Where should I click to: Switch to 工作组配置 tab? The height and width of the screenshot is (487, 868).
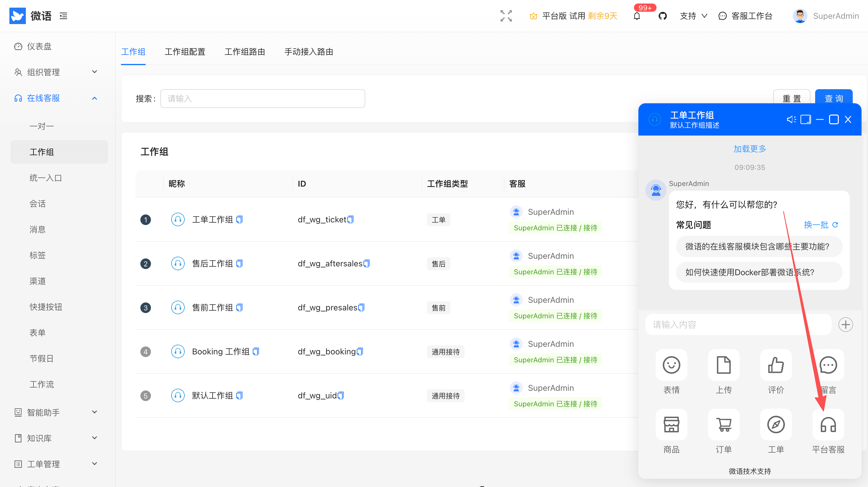185,52
